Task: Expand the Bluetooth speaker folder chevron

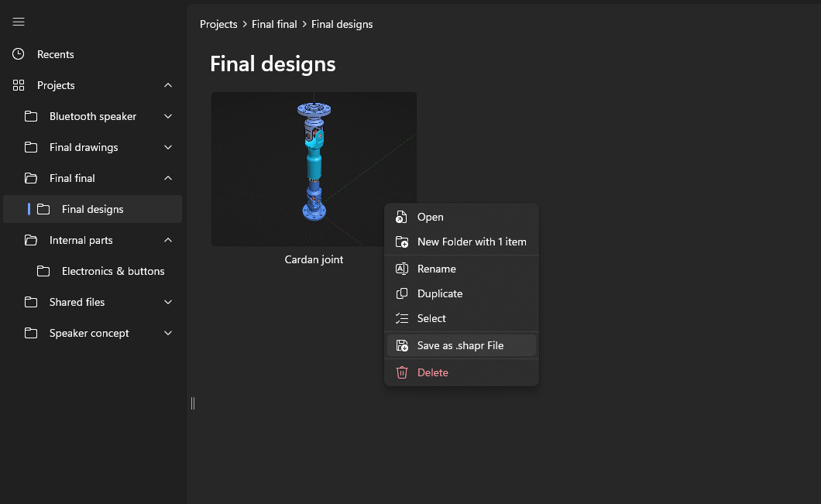Action: (168, 116)
